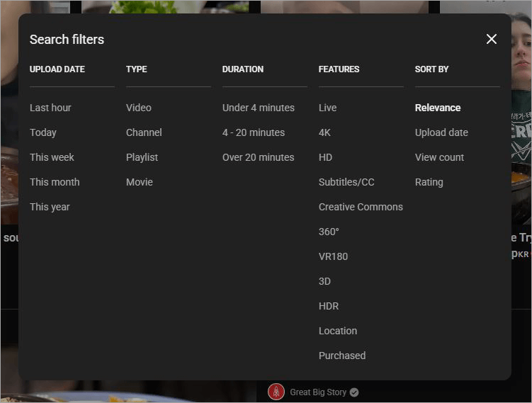The width and height of the screenshot is (532, 403).
Task: Filter duration Under 4 minutes
Action: (258, 108)
